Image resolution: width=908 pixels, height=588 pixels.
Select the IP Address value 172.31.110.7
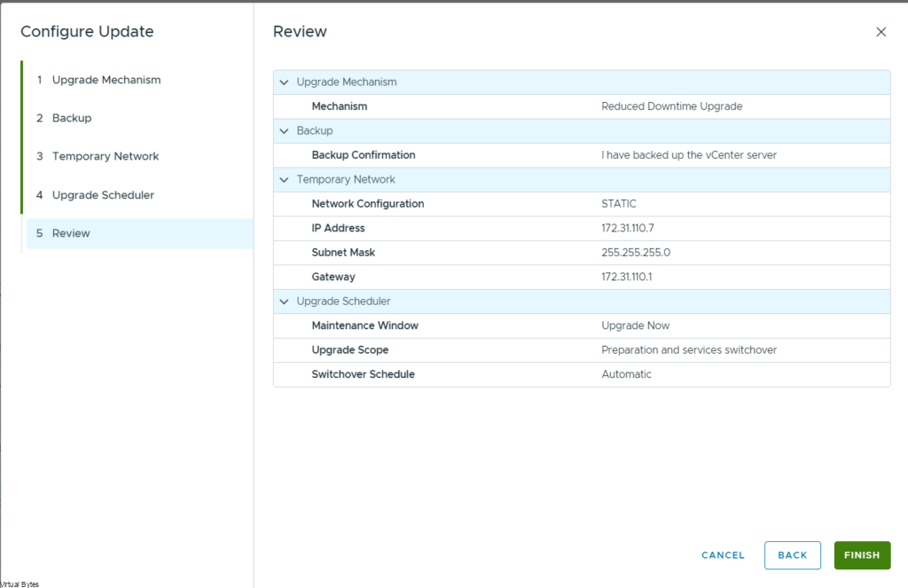tap(627, 229)
